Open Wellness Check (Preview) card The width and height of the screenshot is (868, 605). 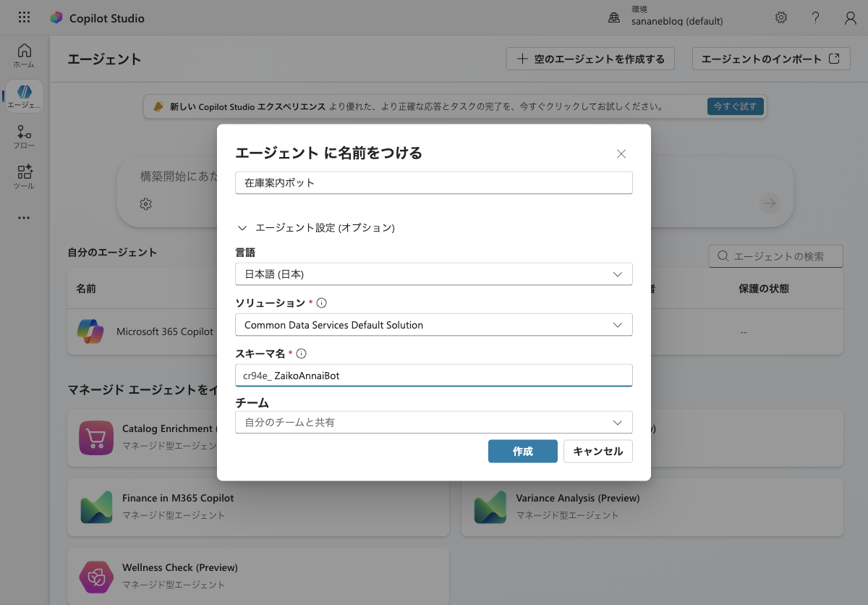click(x=258, y=576)
